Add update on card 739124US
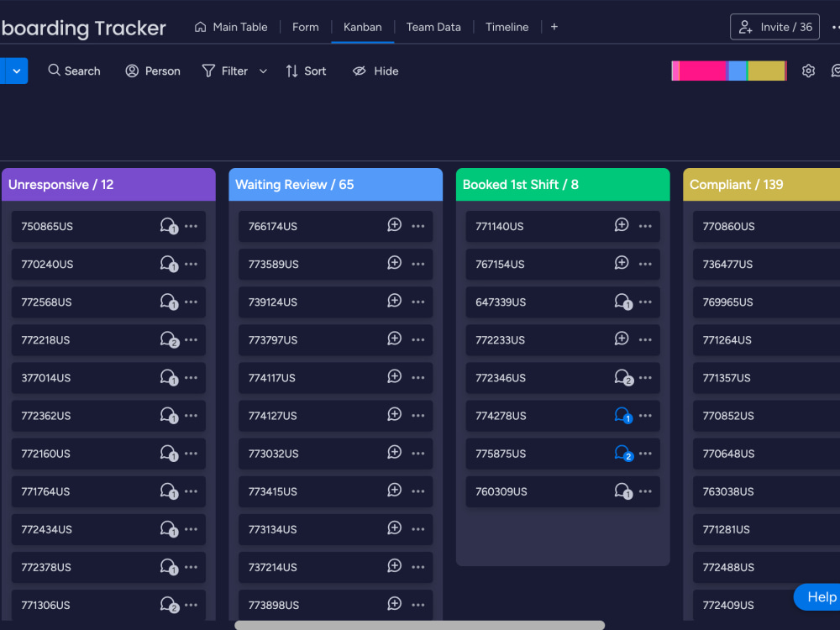 click(394, 301)
